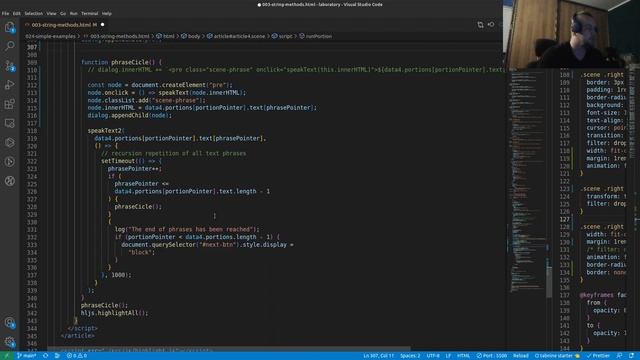The image size is (640, 360).
Task: Open the Selection menu
Action: pos(33,13)
